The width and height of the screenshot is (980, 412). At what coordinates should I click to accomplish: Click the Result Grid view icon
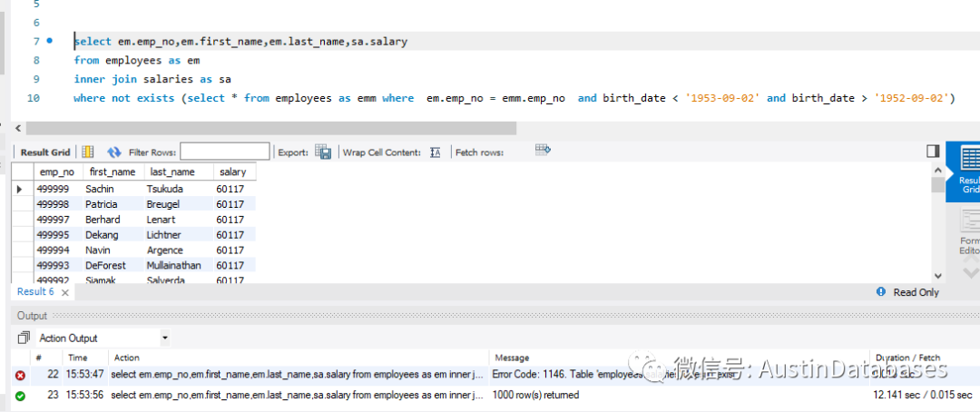[x=88, y=152]
